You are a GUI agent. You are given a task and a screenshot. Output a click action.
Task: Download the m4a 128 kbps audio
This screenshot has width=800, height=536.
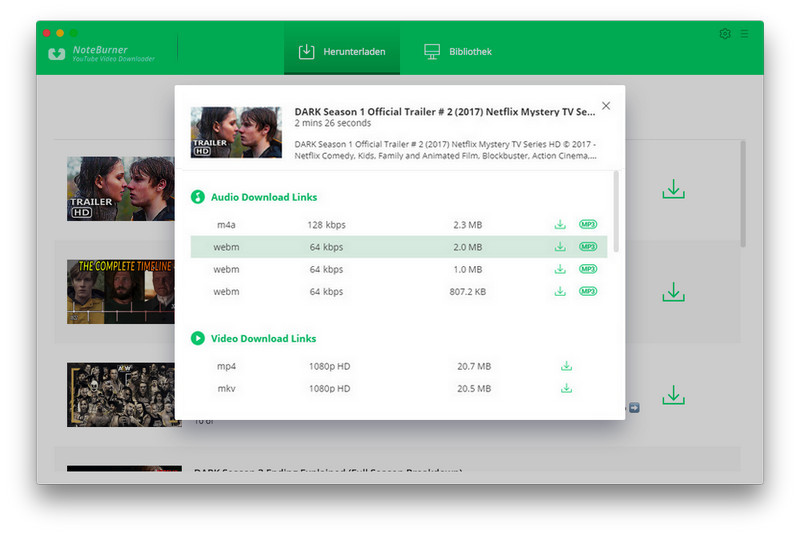tap(560, 224)
